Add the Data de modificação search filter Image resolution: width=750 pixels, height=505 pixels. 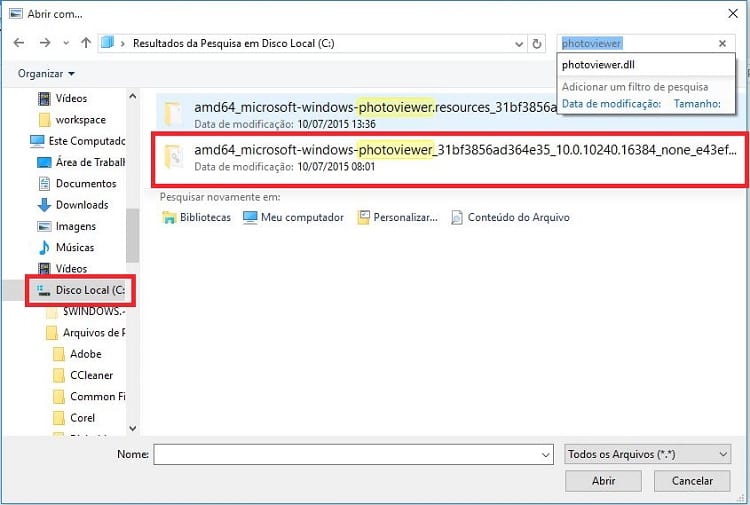[x=611, y=104]
